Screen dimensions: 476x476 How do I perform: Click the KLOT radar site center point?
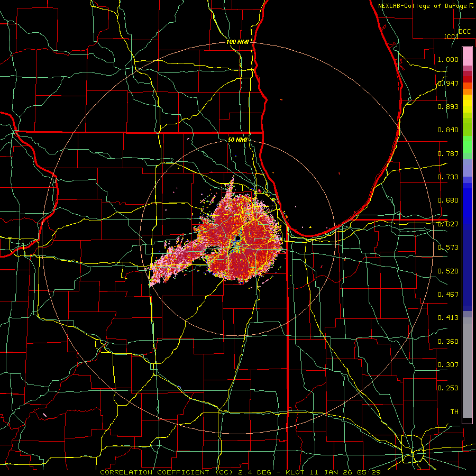[x=237, y=239]
